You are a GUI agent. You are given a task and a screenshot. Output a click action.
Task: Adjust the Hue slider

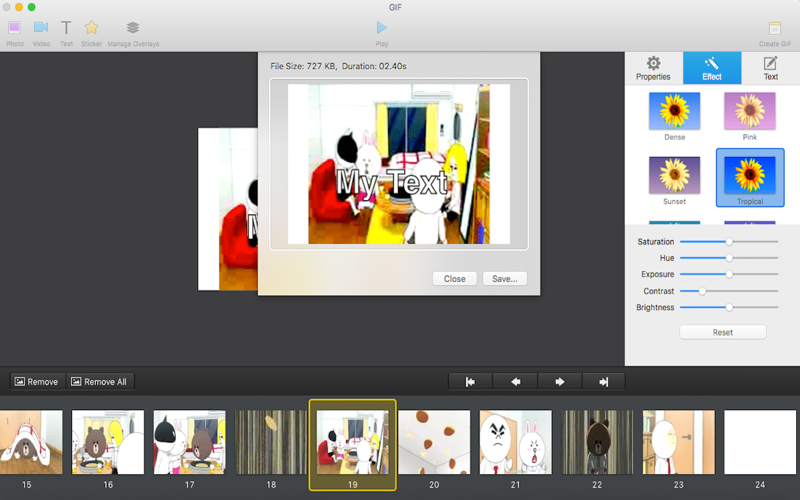729,258
